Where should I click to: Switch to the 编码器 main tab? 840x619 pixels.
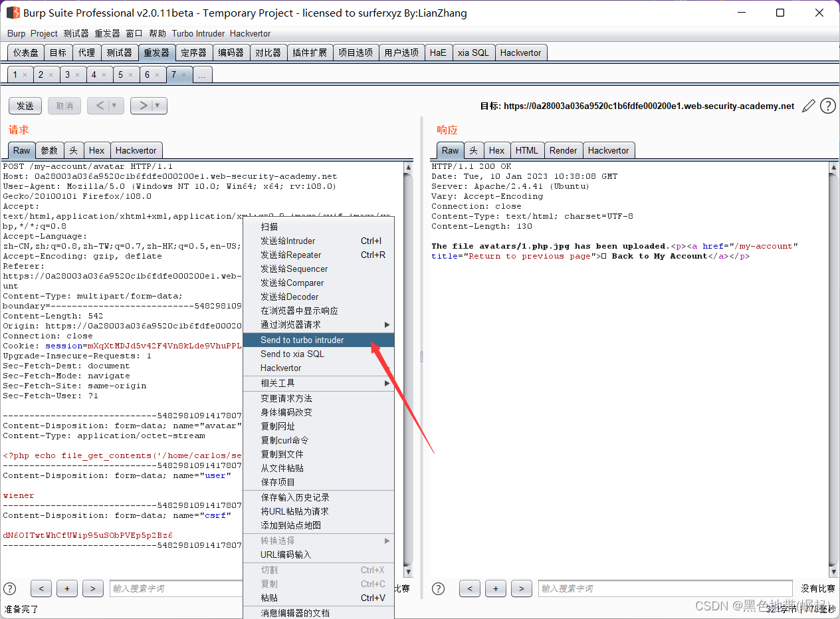[x=231, y=53]
